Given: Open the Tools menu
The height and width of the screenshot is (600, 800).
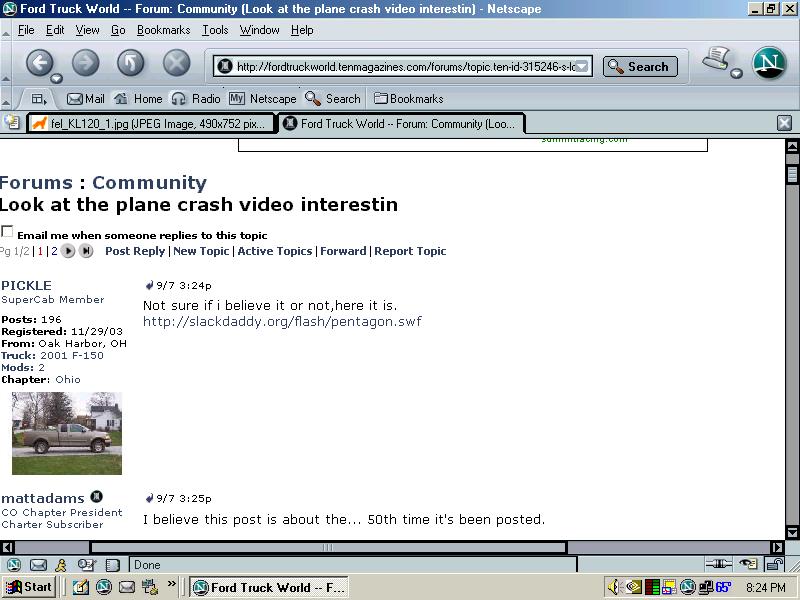Looking at the screenshot, I should (215, 30).
